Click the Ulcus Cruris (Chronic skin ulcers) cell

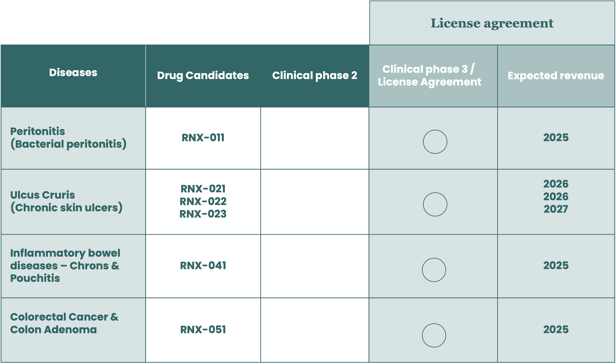[73, 202]
